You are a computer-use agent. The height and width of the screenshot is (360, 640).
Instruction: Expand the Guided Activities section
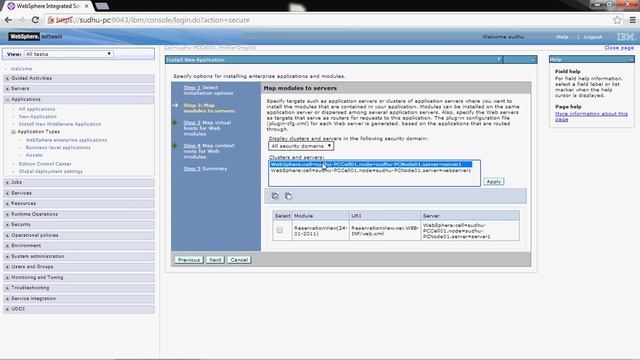tap(7, 78)
